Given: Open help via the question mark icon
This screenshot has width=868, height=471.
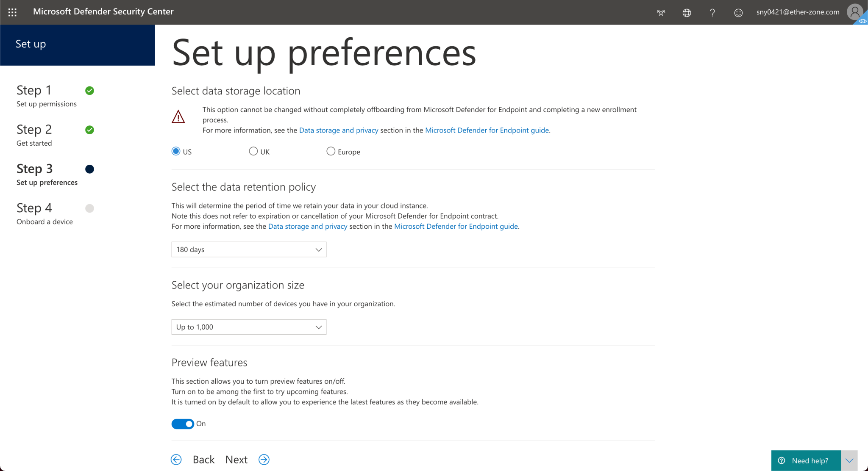Looking at the screenshot, I should [712, 12].
